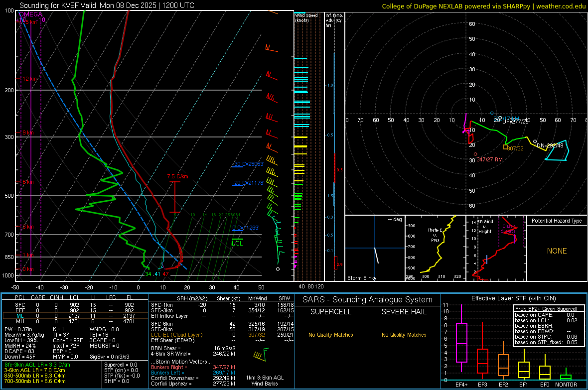Select the MU parcel row
This screenshot has height=390, width=588.
pyautogui.click(x=75, y=321)
